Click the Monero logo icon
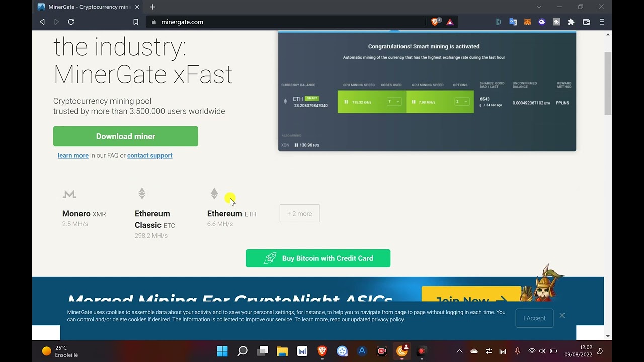 69,194
